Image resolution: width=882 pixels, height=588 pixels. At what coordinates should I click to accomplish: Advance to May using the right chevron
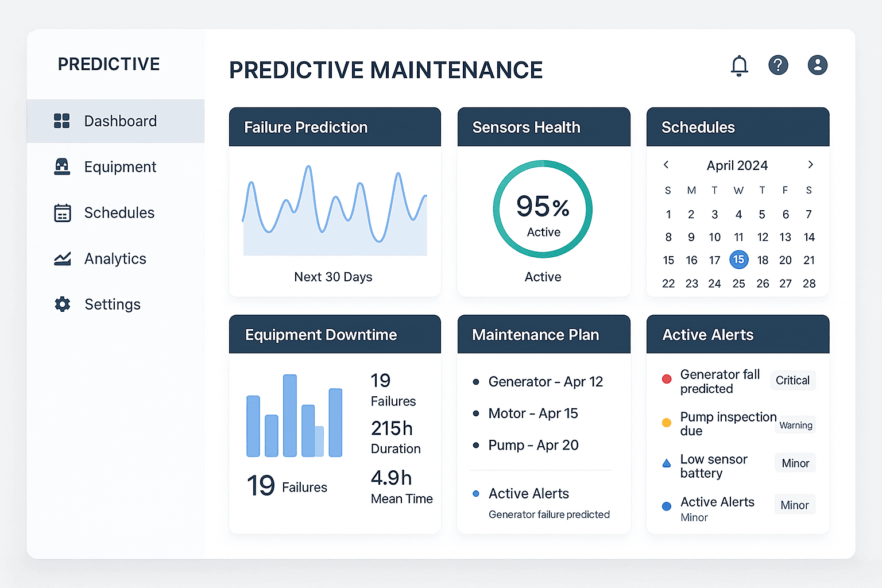810,165
